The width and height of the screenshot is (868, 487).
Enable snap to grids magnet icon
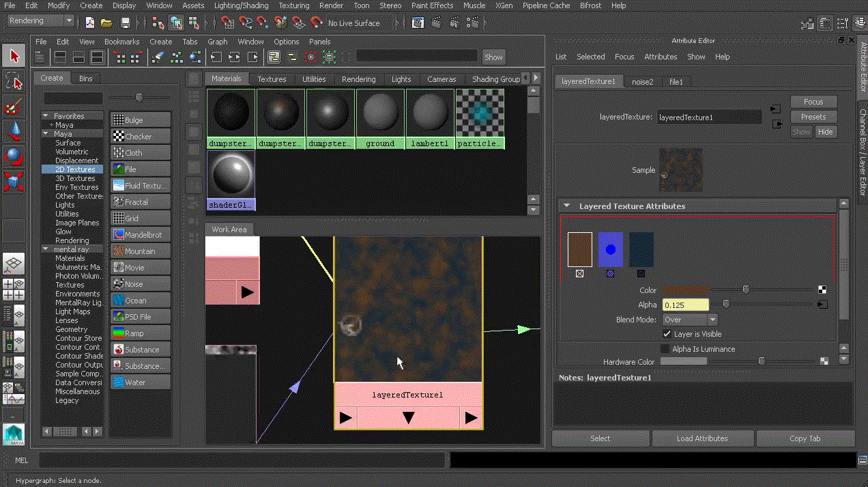(227, 23)
